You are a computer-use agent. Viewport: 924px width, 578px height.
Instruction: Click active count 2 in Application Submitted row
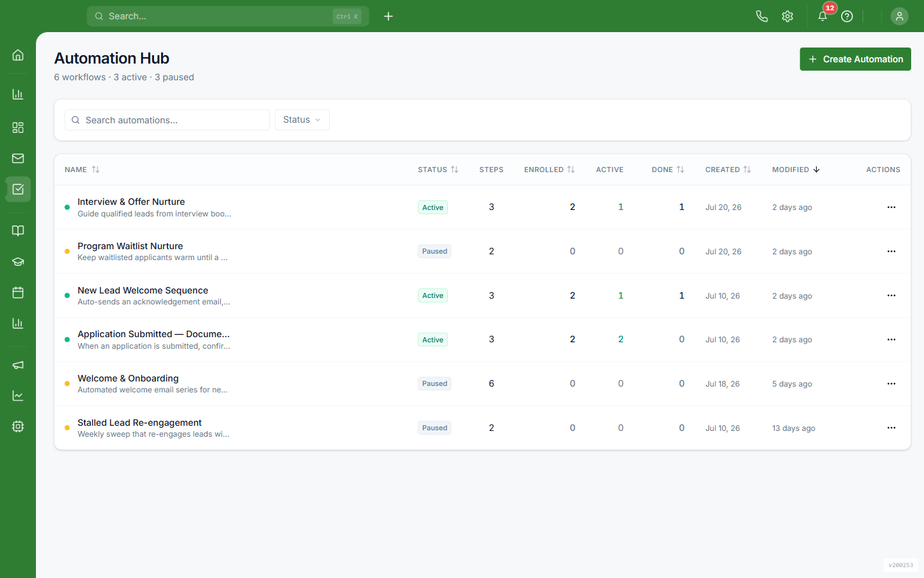click(620, 339)
